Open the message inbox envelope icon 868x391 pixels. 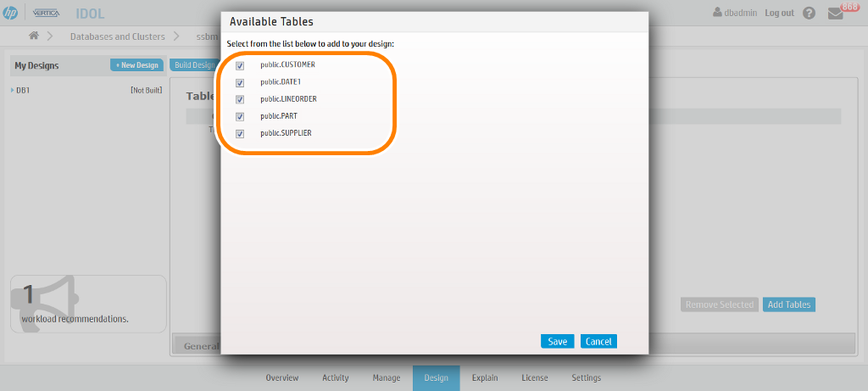(x=835, y=14)
